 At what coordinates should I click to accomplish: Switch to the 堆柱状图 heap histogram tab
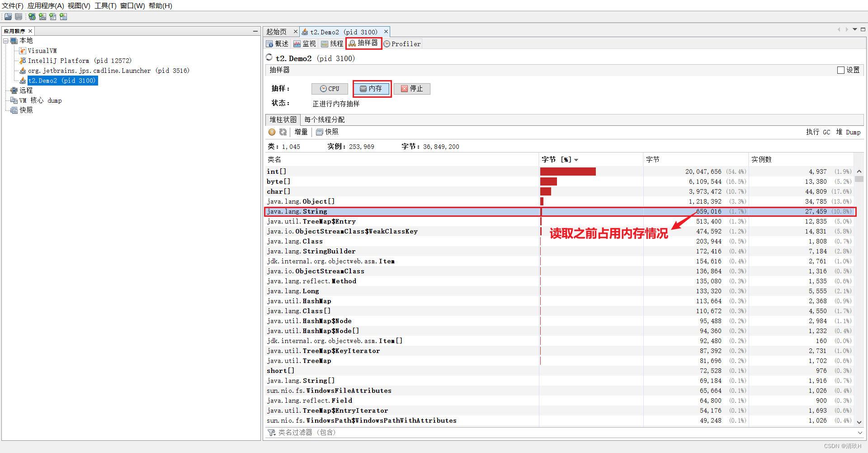point(283,119)
